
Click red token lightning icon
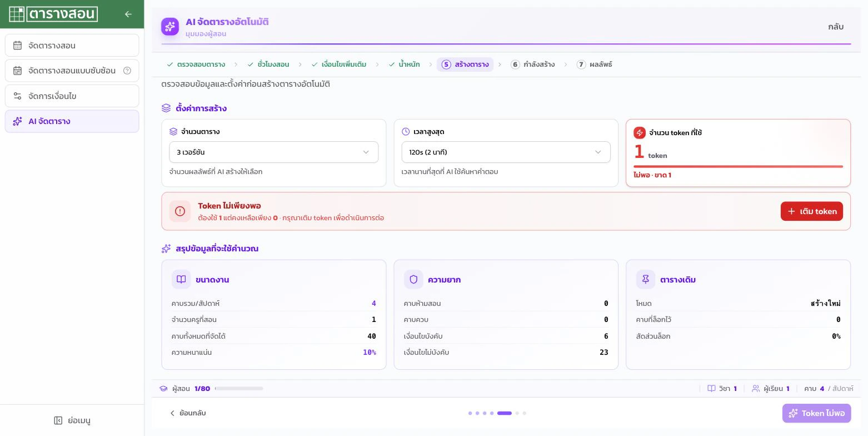pyautogui.click(x=640, y=132)
